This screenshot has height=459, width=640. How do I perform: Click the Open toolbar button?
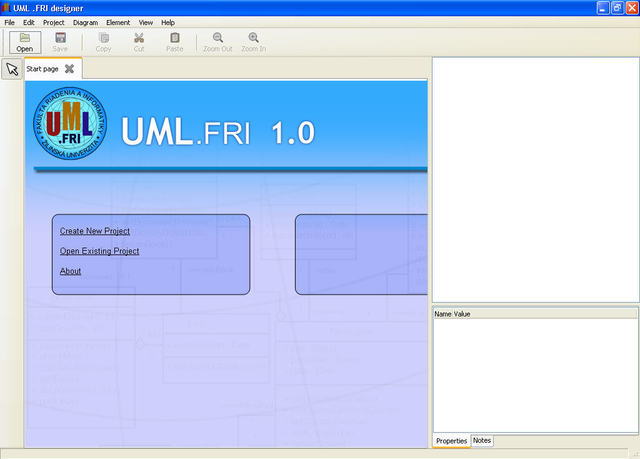coord(25,42)
